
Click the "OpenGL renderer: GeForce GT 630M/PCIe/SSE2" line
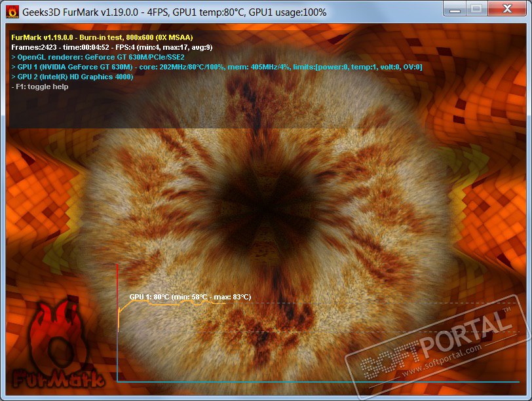click(x=98, y=57)
